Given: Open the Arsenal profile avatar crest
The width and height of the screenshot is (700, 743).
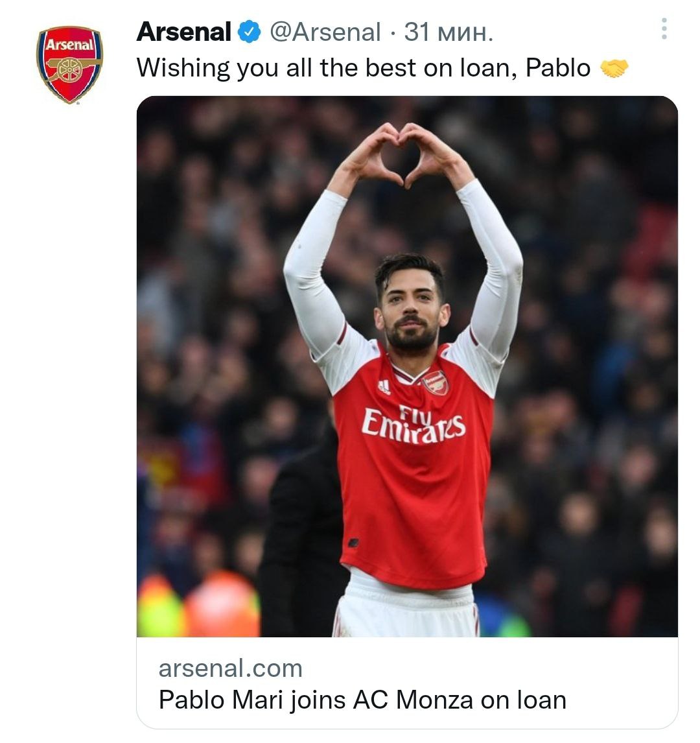Looking at the screenshot, I should click(x=69, y=64).
